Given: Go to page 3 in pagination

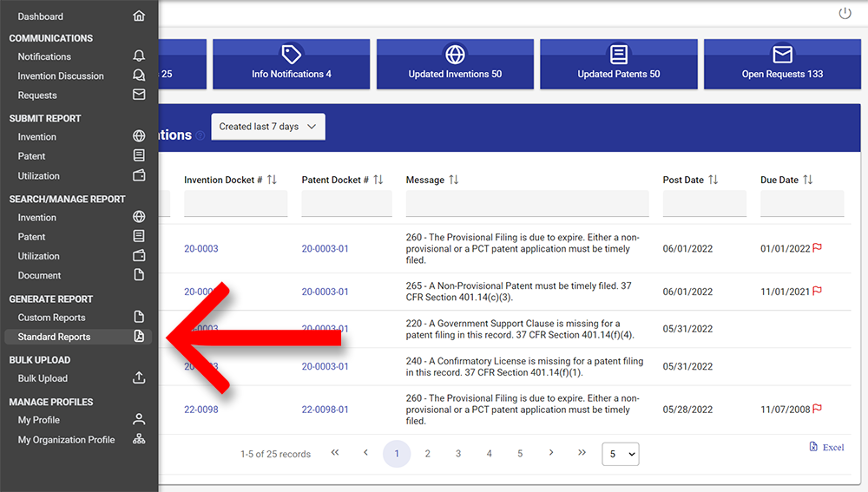Looking at the screenshot, I should pyautogui.click(x=458, y=454).
